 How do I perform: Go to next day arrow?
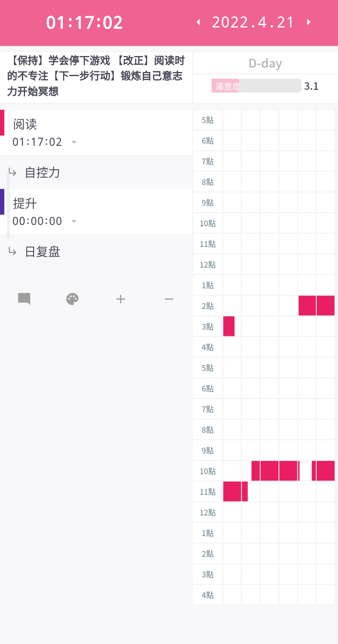309,22
